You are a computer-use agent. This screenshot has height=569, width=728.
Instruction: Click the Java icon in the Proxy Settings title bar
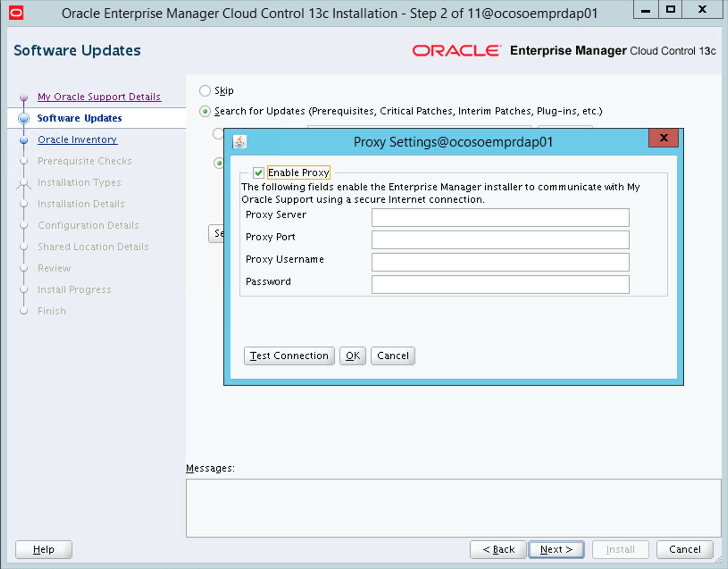(240, 142)
